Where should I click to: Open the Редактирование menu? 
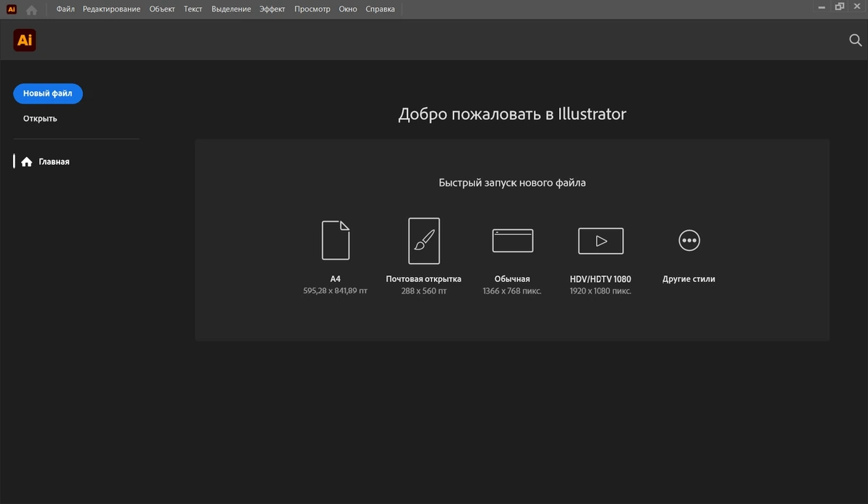pyautogui.click(x=111, y=9)
